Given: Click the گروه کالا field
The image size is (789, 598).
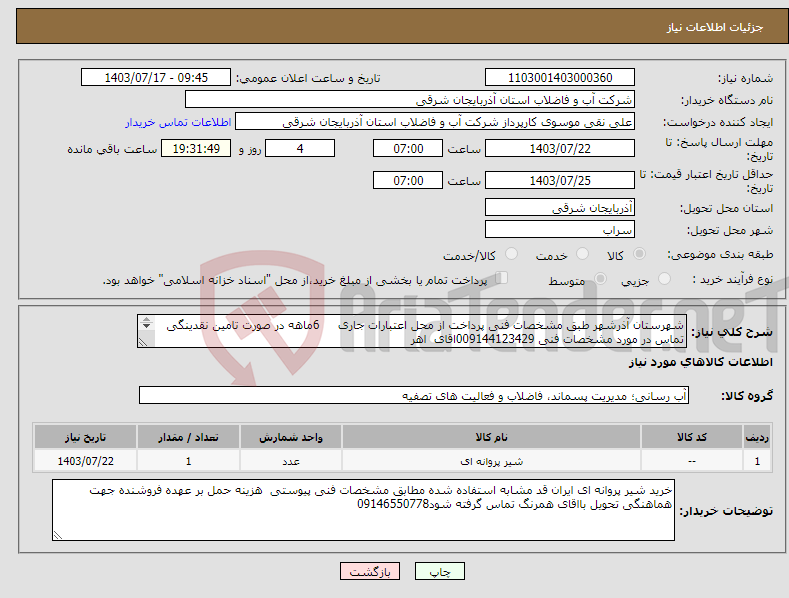Looking at the screenshot, I should pos(414,396).
